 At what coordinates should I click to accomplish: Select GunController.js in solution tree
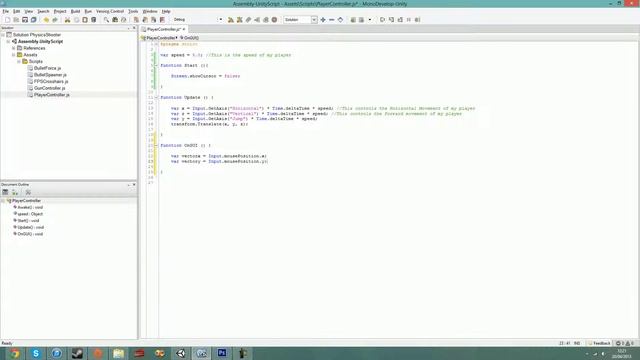[x=49, y=88]
